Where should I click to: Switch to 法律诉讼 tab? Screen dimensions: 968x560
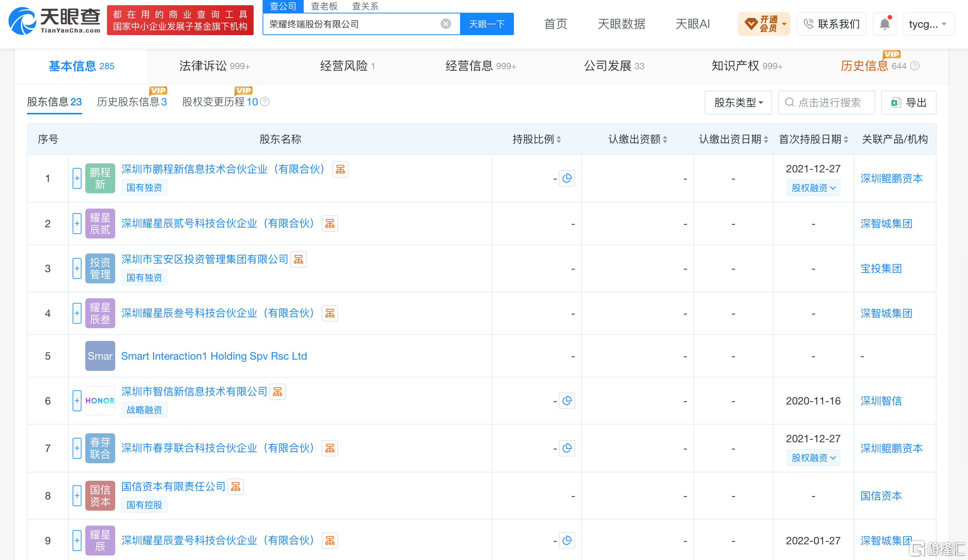[214, 66]
